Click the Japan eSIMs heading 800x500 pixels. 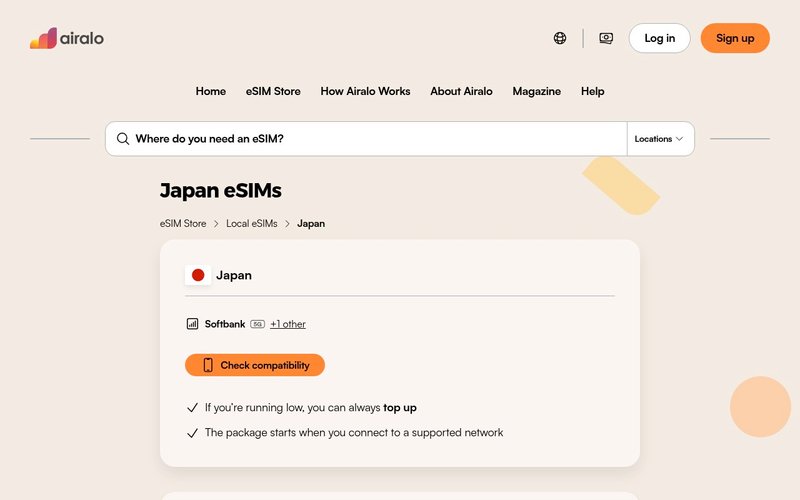pos(220,190)
